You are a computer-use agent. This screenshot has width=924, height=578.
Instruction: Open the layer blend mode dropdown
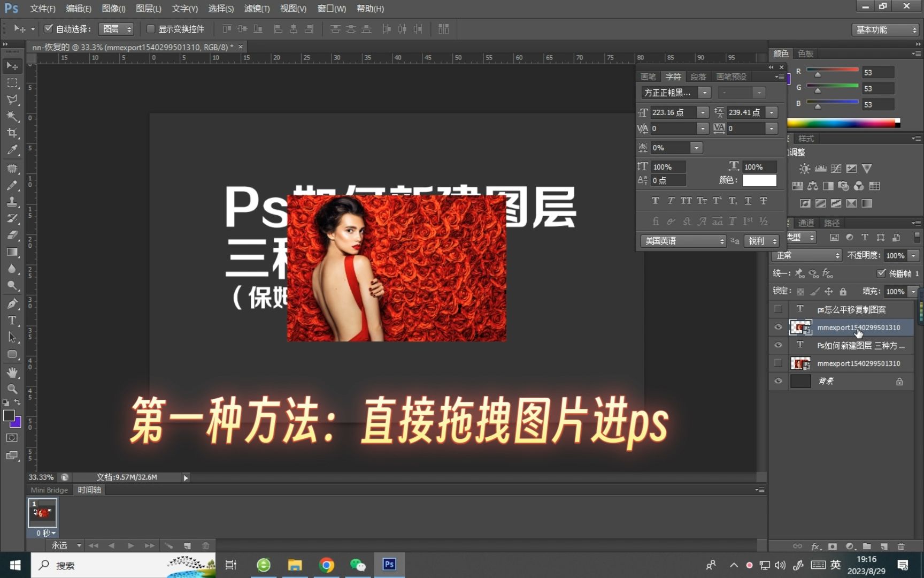807,256
